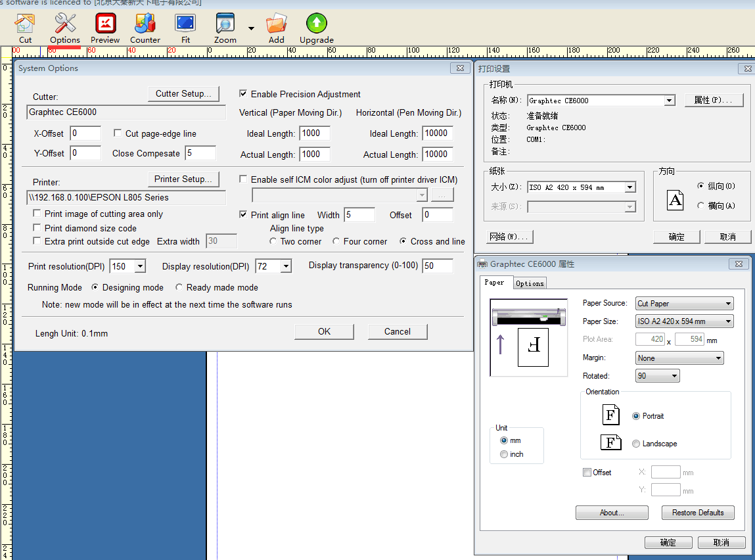Click the Cutter Setup button
This screenshot has width=755, height=560.
pos(183,94)
